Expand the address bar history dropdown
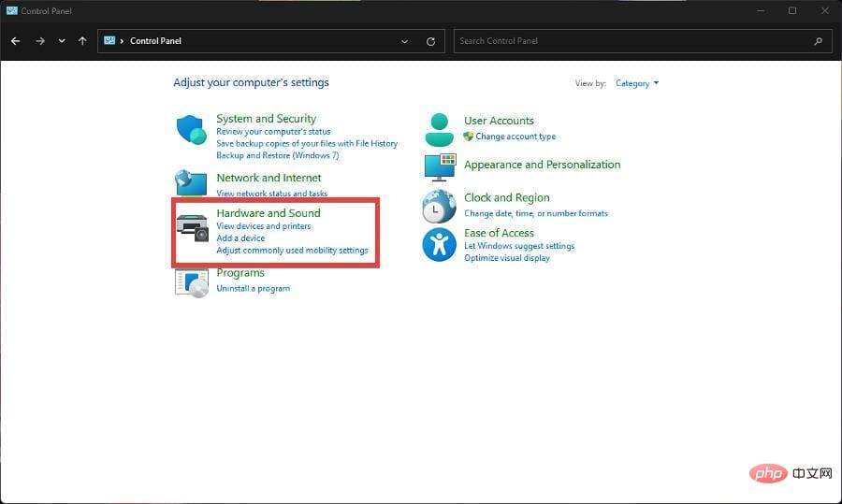Image resolution: width=842 pixels, height=504 pixels. tap(405, 41)
